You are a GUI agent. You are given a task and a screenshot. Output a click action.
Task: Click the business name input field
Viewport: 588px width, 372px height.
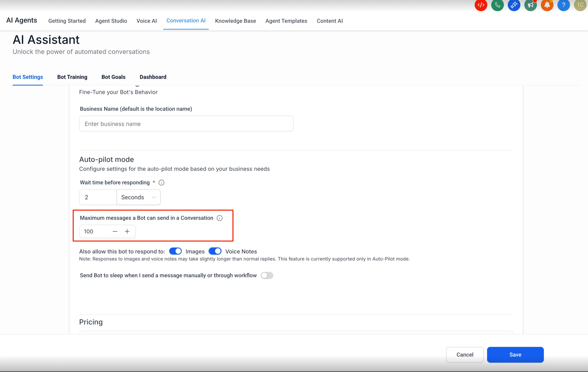point(186,124)
